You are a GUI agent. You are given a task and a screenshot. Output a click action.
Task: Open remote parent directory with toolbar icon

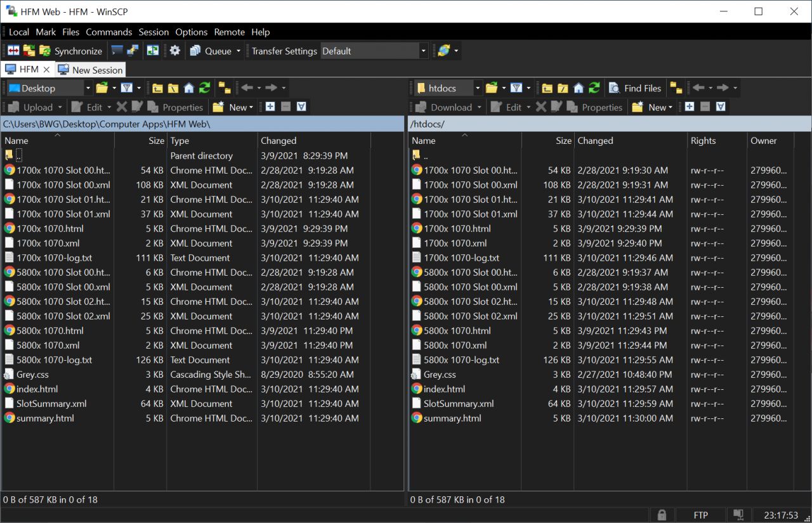pyautogui.click(x=546, y=88)
